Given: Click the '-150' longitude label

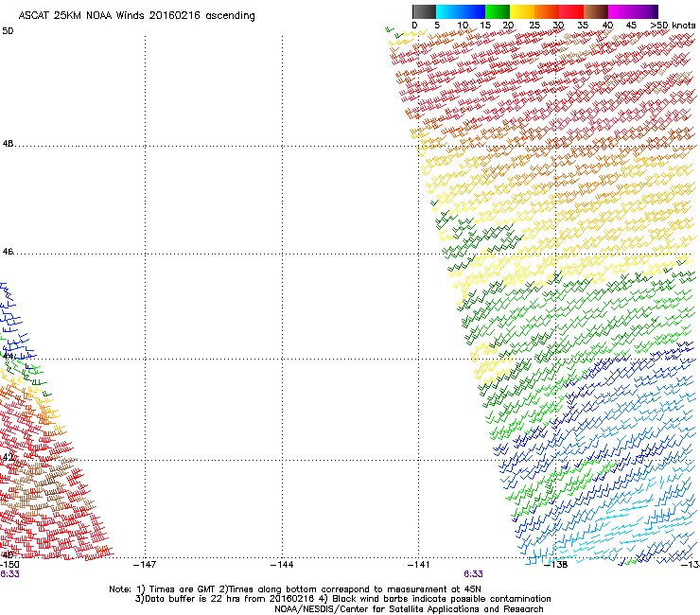Looking at the screenshot, I should click(x=9, y=565).
